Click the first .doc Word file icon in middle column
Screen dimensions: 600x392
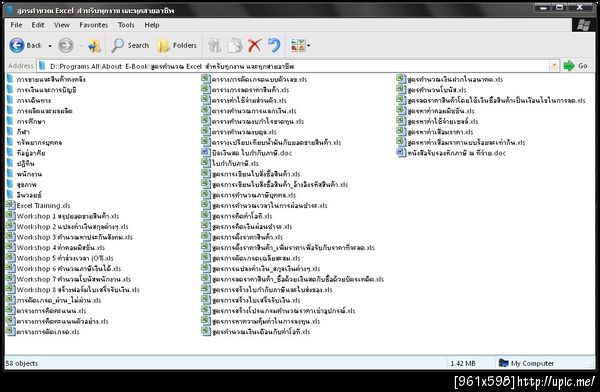pos(206,152)
